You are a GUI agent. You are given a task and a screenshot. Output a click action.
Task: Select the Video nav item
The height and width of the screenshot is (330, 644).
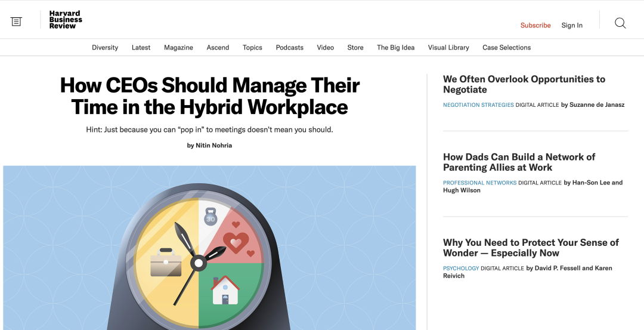click(x=326, y=47)
